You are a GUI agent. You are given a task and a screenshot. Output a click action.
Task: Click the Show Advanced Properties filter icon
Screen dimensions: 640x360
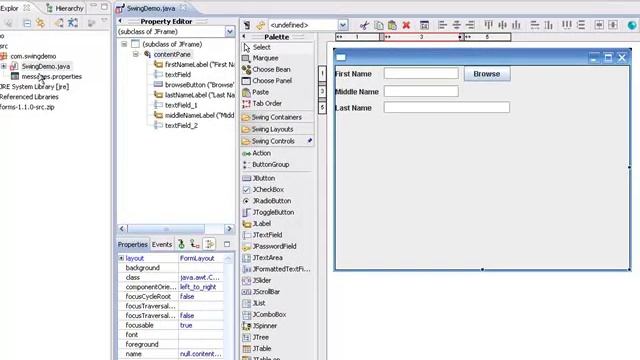209,244
